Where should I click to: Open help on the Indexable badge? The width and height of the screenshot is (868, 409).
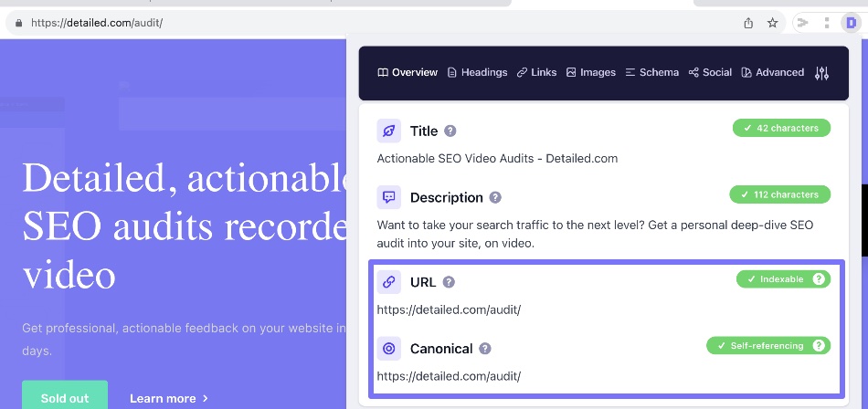(819, 279)
